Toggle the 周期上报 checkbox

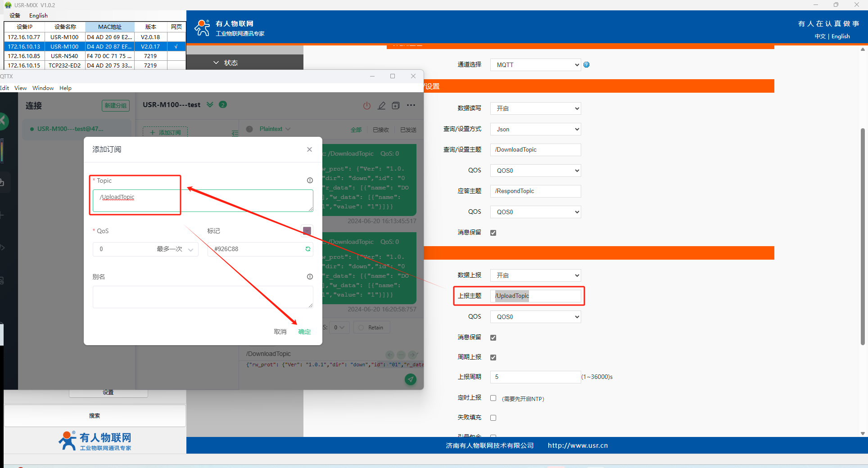(x=493, y=357)
